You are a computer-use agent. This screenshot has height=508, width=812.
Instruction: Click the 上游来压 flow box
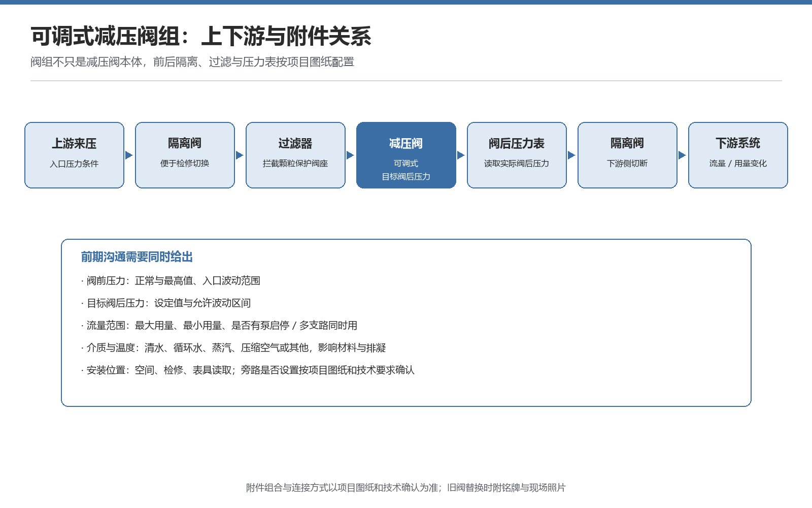tap(74, 155)
